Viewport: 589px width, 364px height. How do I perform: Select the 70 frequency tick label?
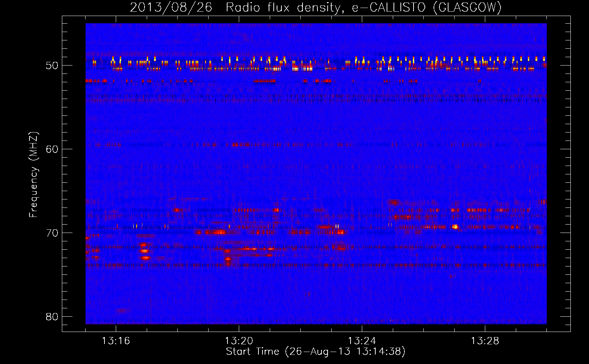point(52,233)
